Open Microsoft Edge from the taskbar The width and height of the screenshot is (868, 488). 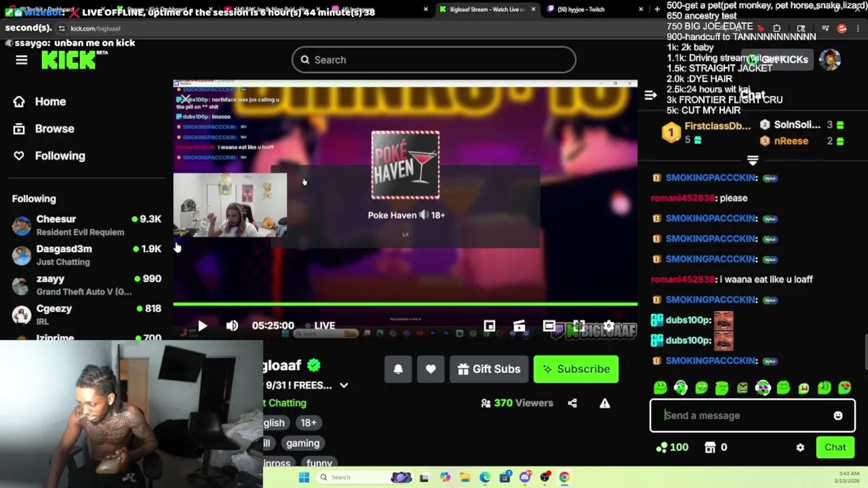pyautogui.click(x=485, y=477)
